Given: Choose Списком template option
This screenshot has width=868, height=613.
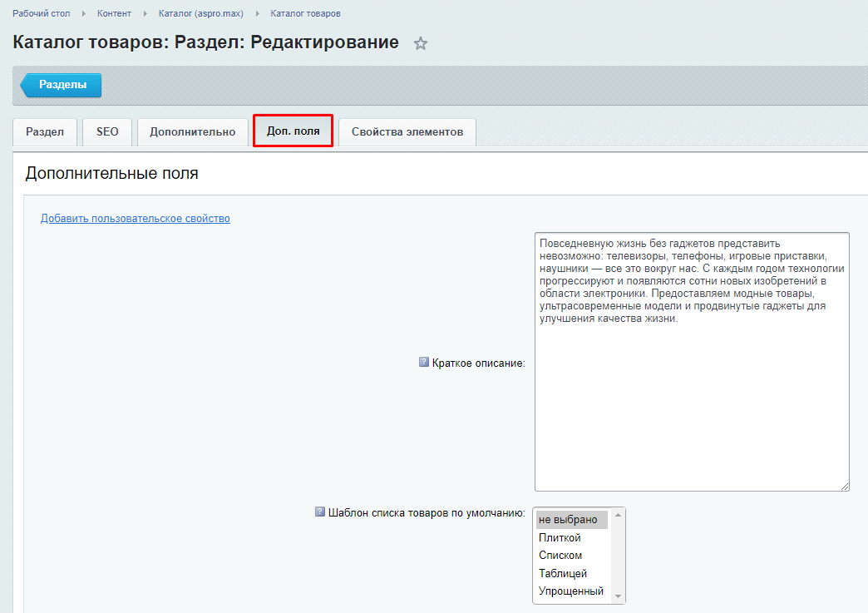Looking at the screenshot, I should pyautogui.click(x=572, y=556).
